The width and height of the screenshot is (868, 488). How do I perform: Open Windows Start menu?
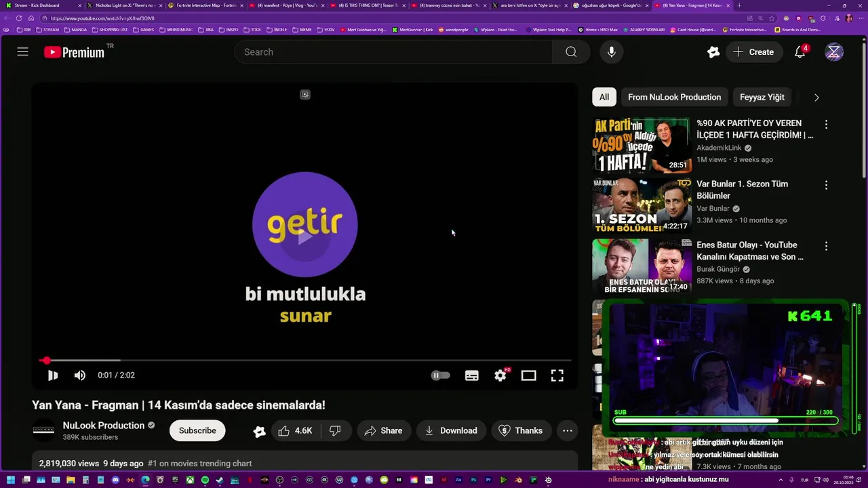10,481
